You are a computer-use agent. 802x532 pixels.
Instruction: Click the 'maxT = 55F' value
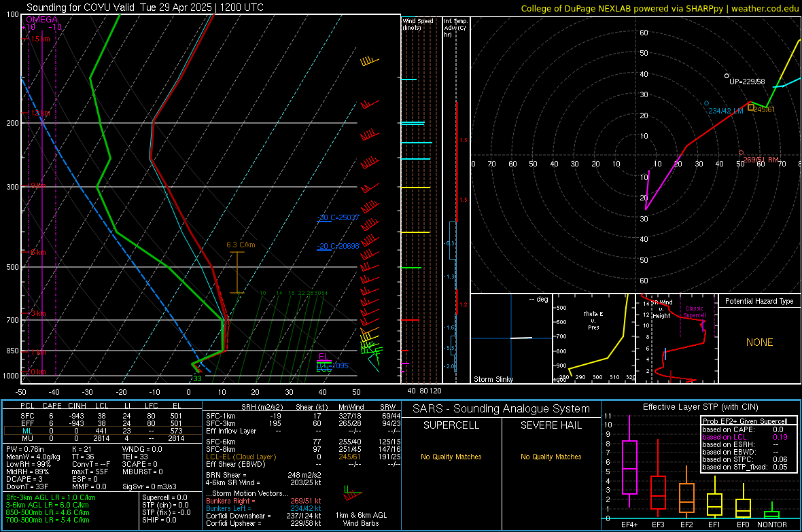(90, 472)
